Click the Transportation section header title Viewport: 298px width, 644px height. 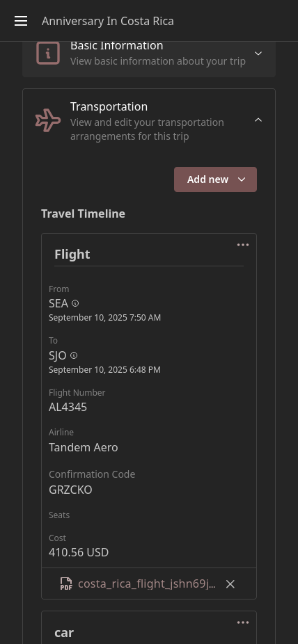click(x=109, y=106)
